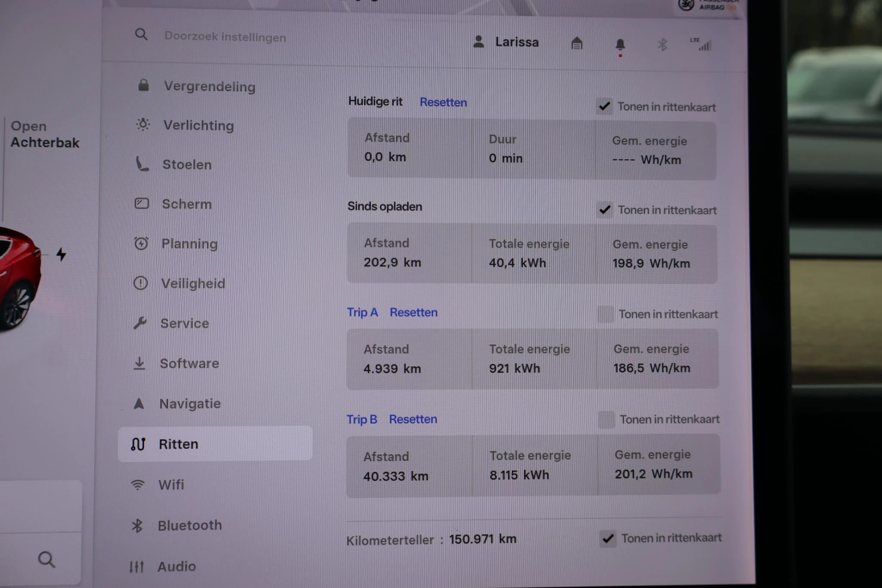Disable Tonen in rittenkaart for Huidige rit
The image size is (882, 588).
(604, 106)
